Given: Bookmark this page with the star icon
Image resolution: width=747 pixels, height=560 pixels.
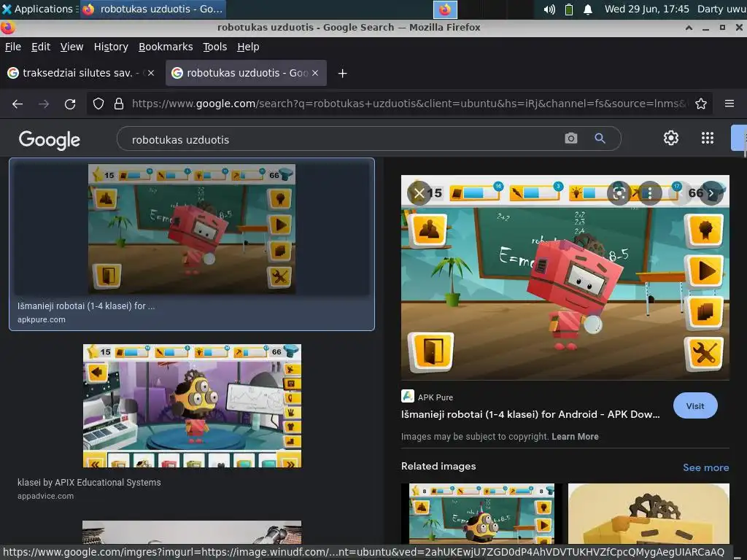Looking at the screenshot, I should [x=701, y=104].
